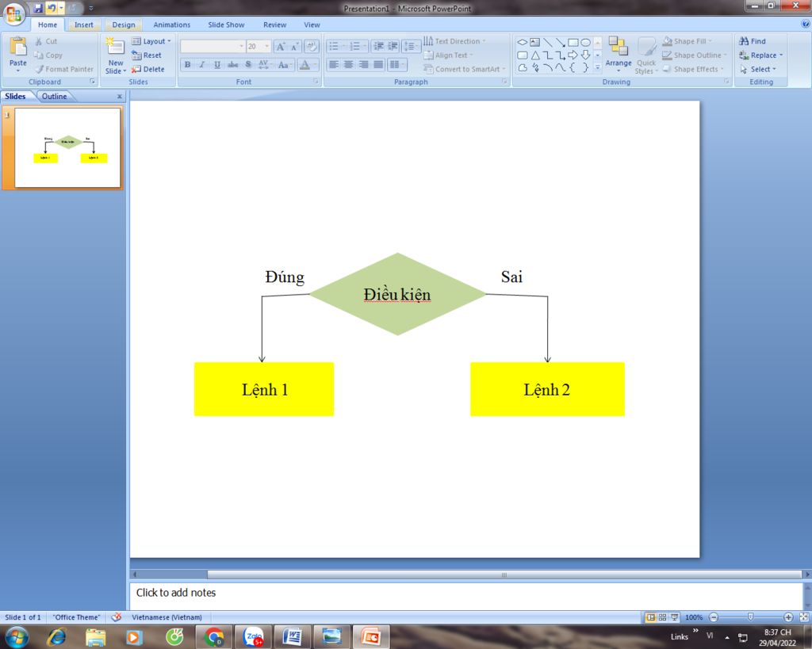812x649 pixels.
Task: Click the Format Painter brush icon
Action: (40, 70)
